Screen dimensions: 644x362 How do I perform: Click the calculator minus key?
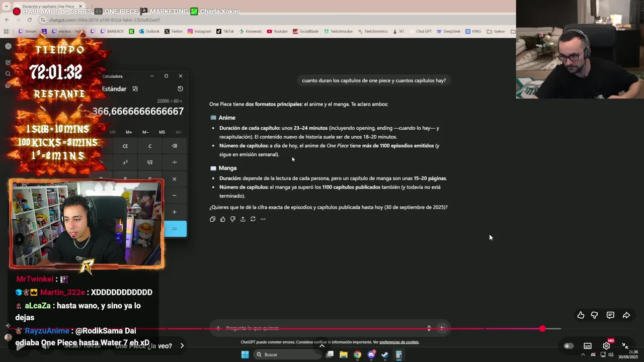point(175,196)
